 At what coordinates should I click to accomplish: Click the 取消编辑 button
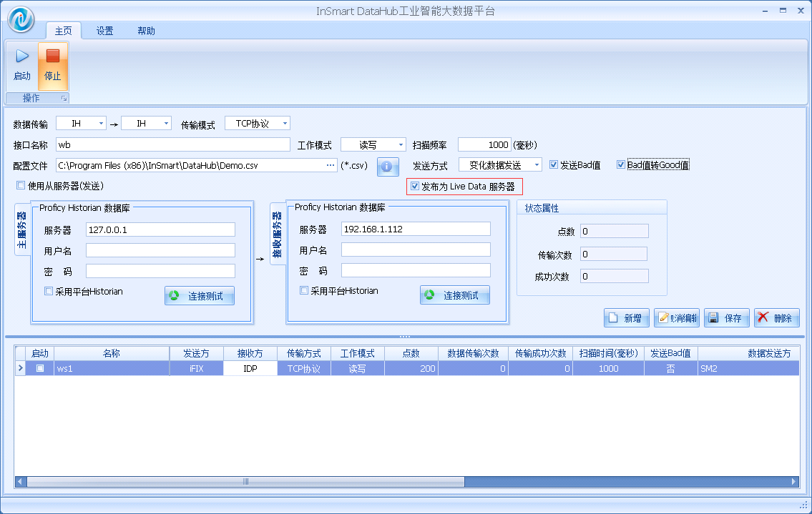[x=677, y=318]
